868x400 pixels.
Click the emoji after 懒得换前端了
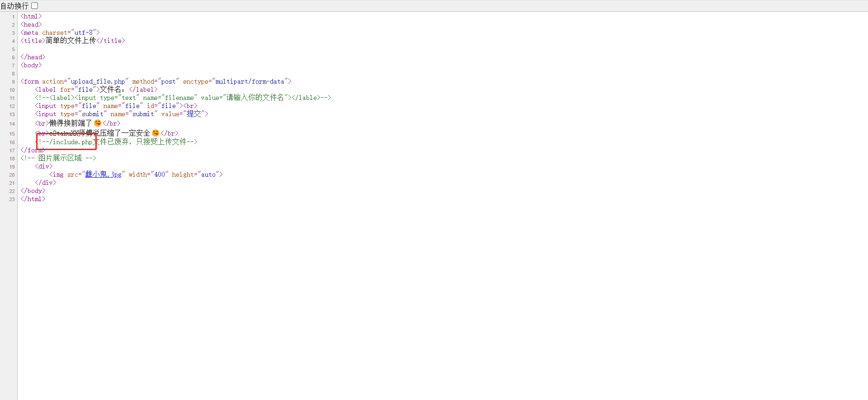tap(98, 123)
